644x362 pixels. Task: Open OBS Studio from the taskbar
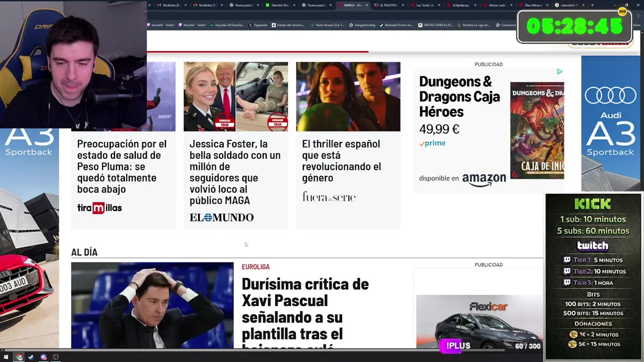pos(56,357)
